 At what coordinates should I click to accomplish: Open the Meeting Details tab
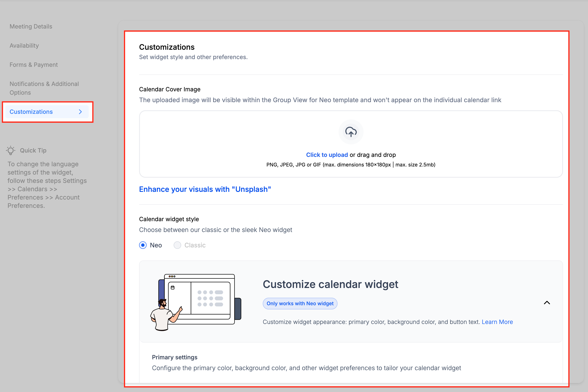(31, 26)
